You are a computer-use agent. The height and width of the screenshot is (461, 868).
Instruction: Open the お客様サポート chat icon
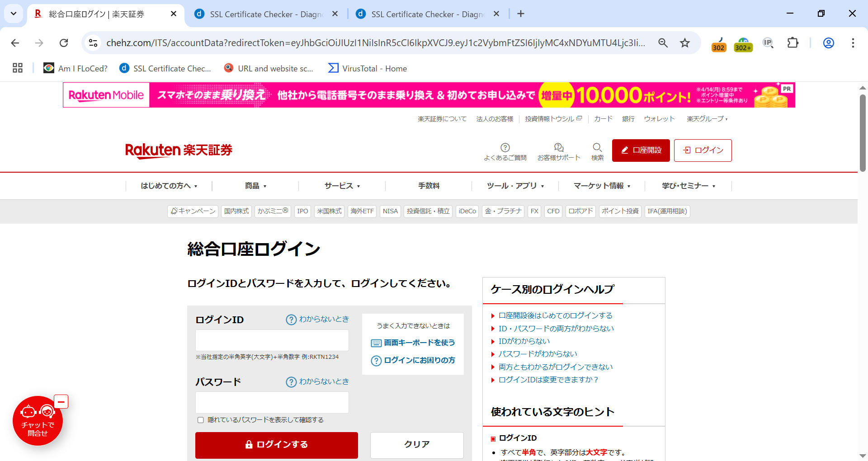(x=559, y=152)
